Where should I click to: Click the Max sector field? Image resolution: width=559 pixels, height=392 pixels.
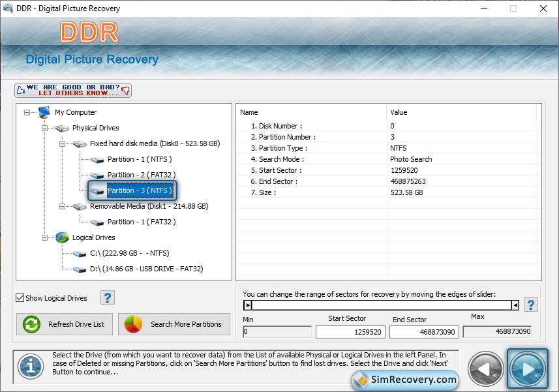497,332
